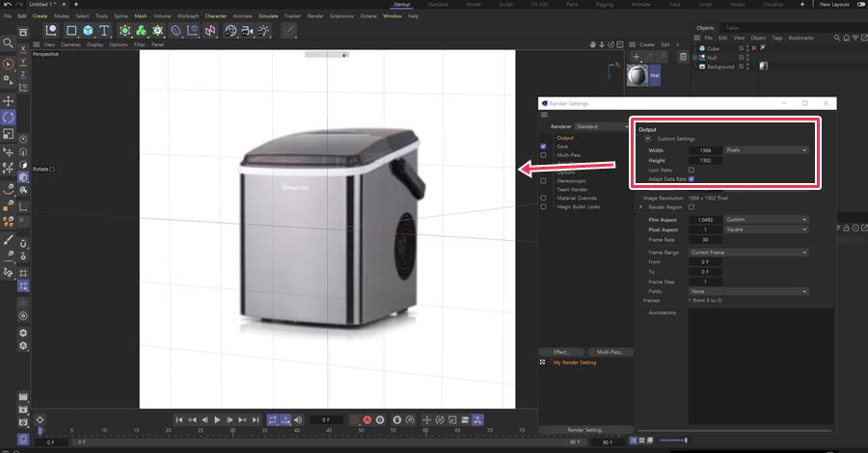Select My Render Setting entry
Screen dimensions: 868x453
pyautogui.click(x=575, y=362)
